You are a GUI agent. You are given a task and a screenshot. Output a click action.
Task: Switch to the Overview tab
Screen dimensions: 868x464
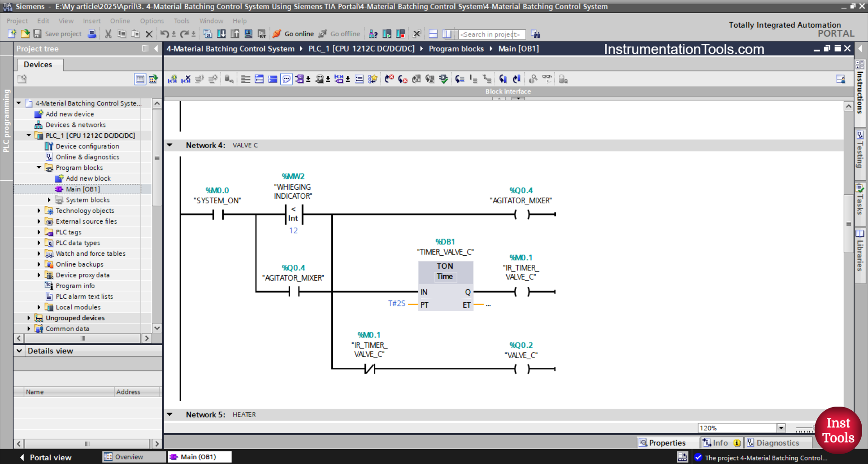tap(133, 457)
